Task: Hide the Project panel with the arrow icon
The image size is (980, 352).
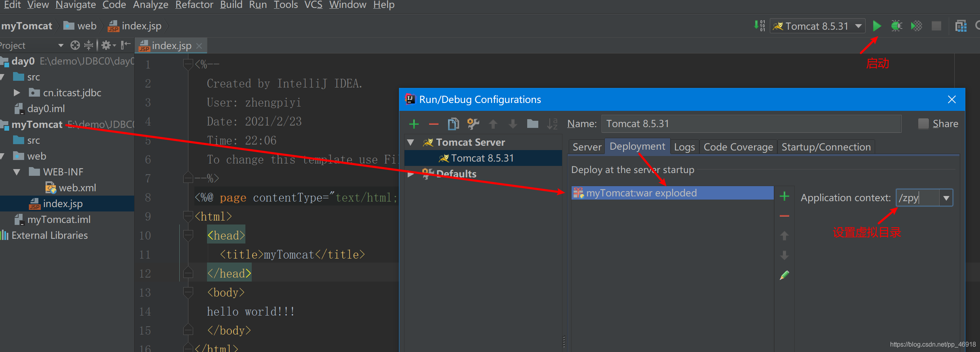Action: pos(125,45)
